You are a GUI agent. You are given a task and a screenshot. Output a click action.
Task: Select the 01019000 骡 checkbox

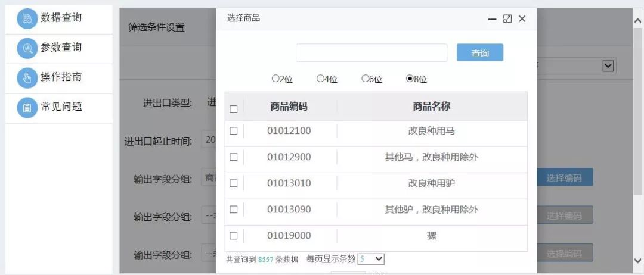click(234, 236)
